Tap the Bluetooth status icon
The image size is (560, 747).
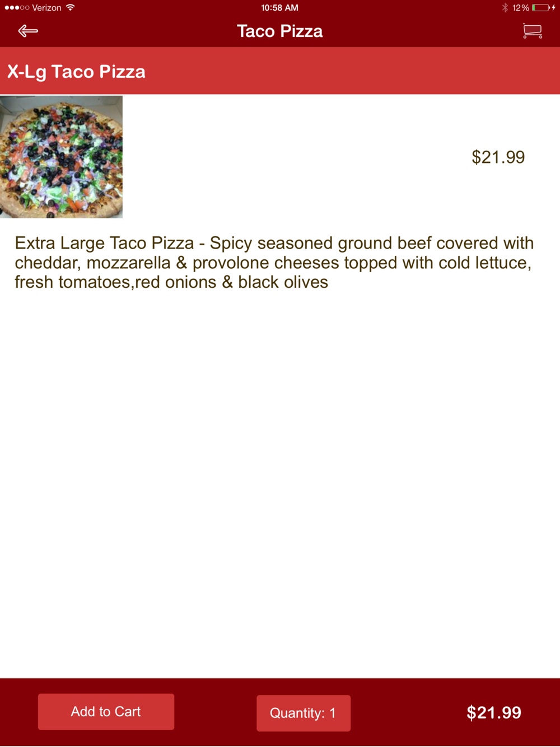(x=505, y=8)
